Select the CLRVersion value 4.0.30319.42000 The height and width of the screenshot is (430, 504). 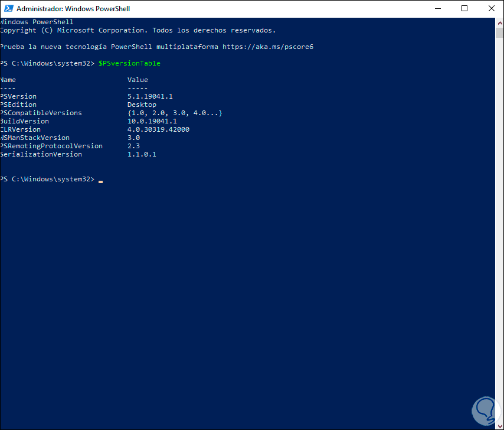coord(159,129)
